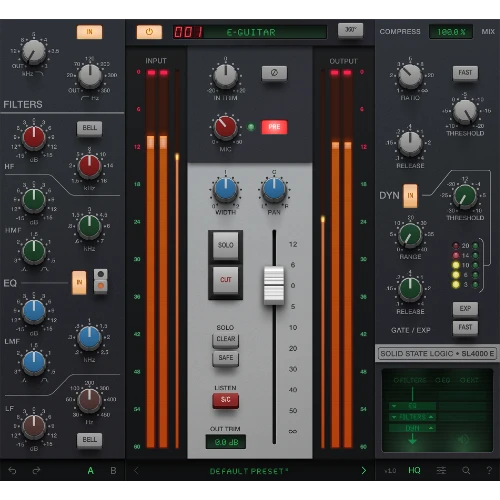
Task: Click the red 001 channel number display
Action: pos(188,32)
